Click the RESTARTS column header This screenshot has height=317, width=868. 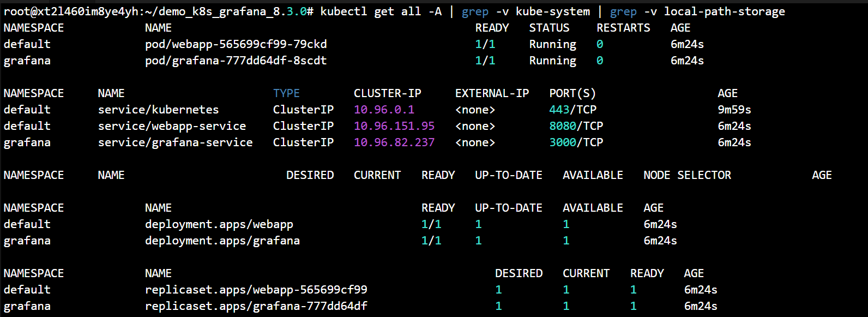[x=623, y=28]
